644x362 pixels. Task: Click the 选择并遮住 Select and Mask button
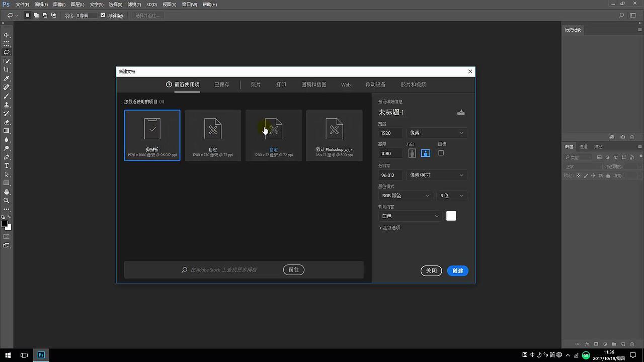(147, 16)
